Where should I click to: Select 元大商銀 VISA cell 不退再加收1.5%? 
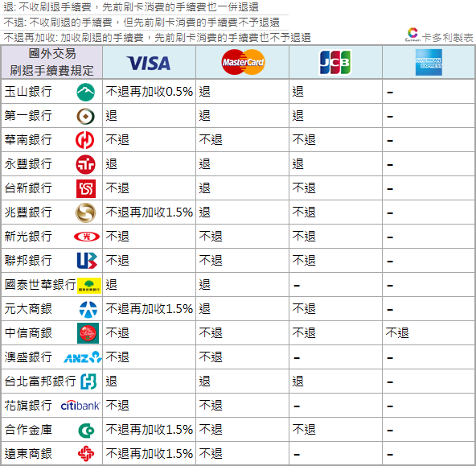tap(149, 309)
